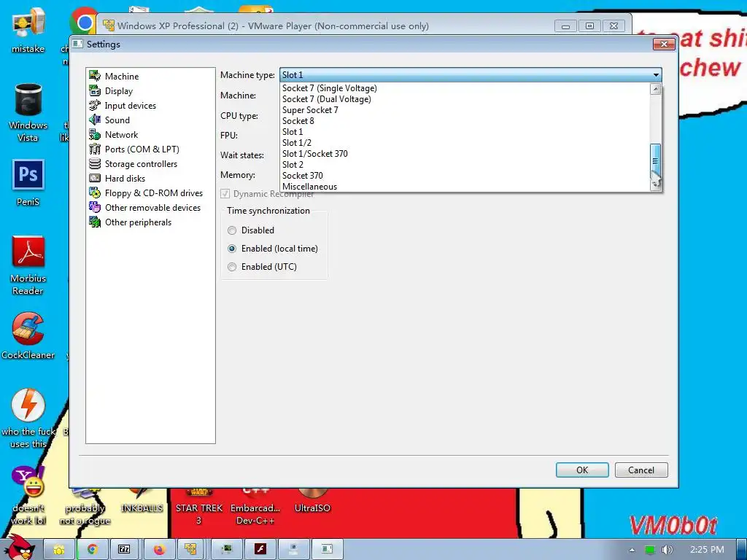
Task: Choose Socket 370 from list
Action: tap(465, 176)
